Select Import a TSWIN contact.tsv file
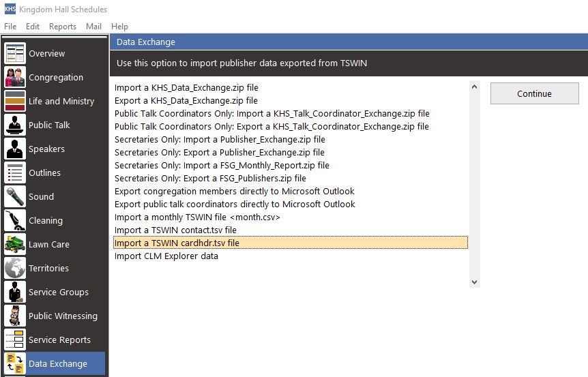 point(175,230)
